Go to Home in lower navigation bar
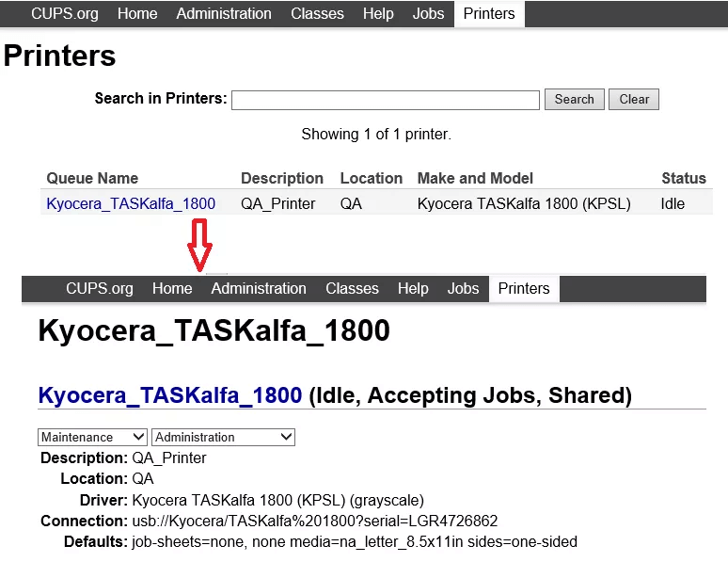728x562 pixels. 172,288
